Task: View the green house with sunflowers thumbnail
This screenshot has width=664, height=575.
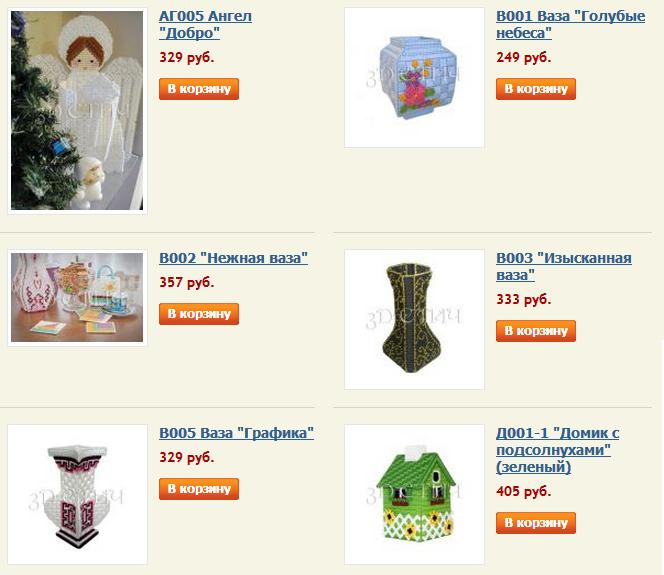Action: coord(414,495)
